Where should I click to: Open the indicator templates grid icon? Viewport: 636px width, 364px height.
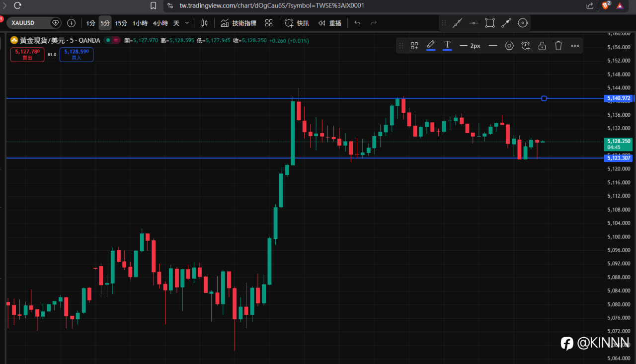tap(269, 23)
